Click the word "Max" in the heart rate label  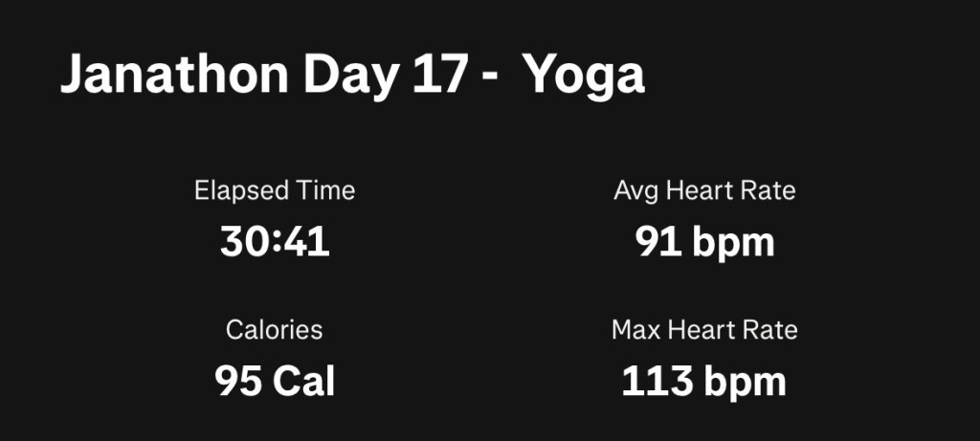pyautogui.click(x=634, y=330)
